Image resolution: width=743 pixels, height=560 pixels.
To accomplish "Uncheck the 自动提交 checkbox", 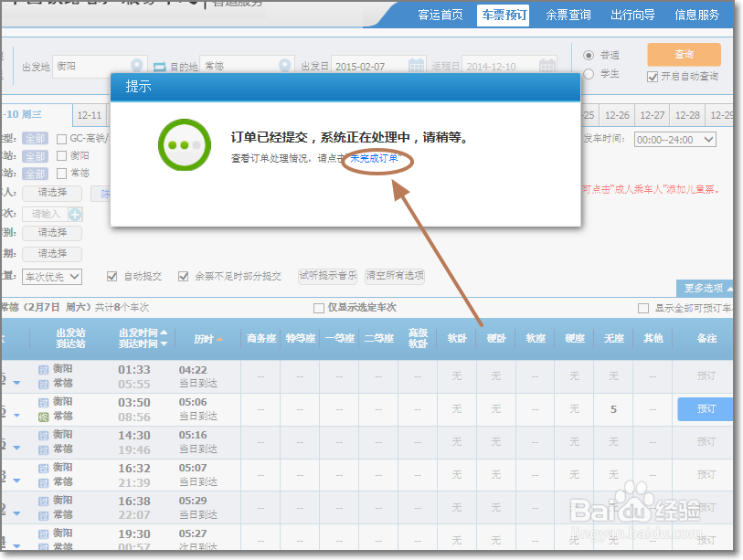I will 111,277.
